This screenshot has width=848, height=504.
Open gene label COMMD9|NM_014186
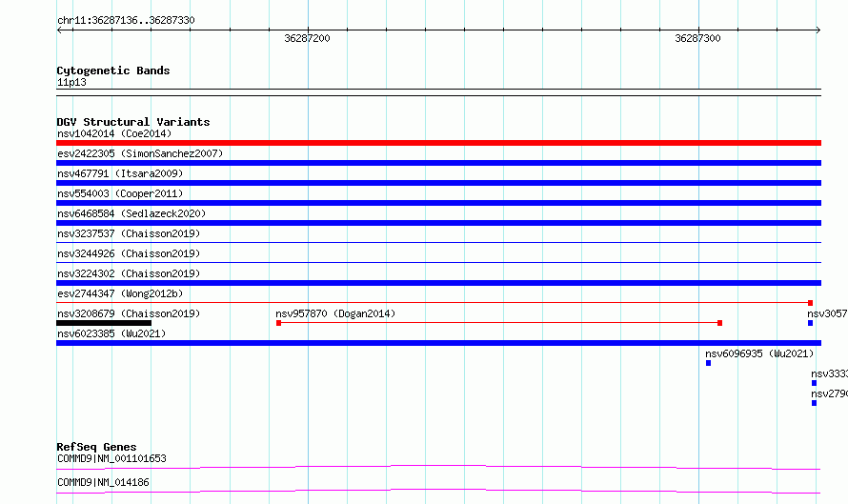(103, 482)
